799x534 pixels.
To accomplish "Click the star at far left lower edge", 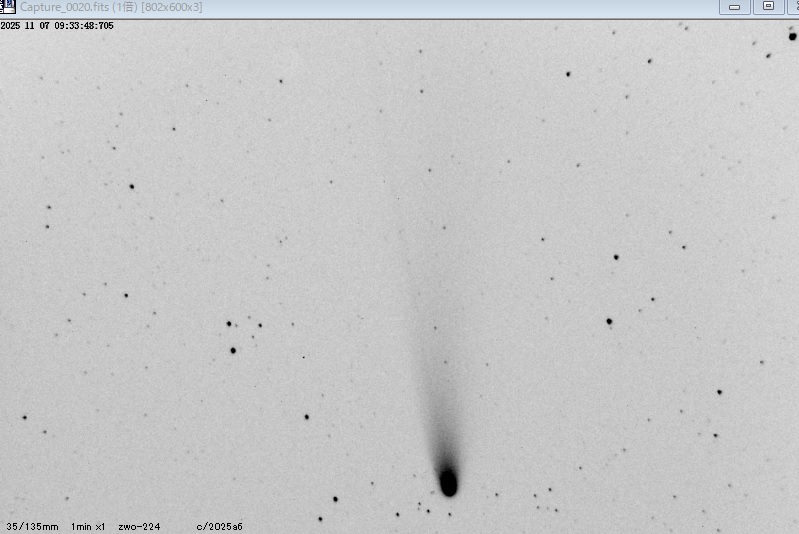I will point(24,417).
